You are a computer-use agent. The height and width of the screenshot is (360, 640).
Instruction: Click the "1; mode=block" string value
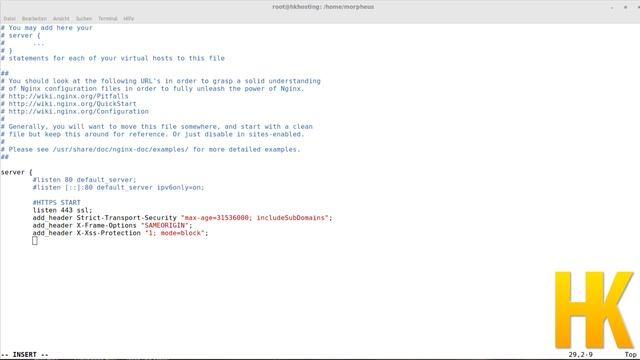click(x=175, y=233)
